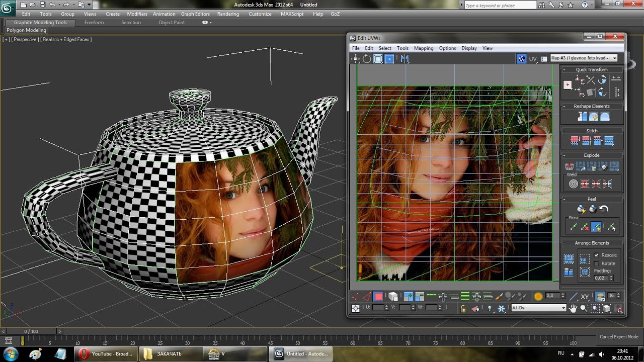Collapse the Reshape Elements rollout
The width and height of the screenshot is (644, 362).
pyautogui.click(x=592, y=106)
